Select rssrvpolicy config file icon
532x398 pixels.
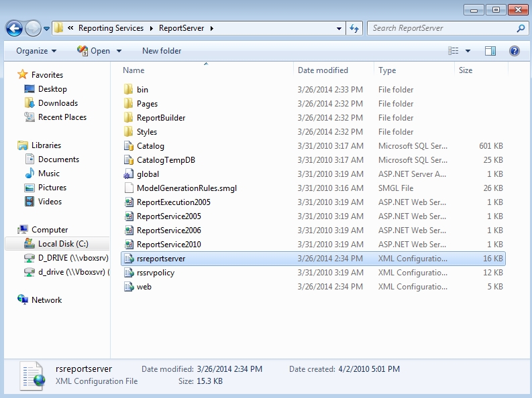tap(129, 273)
